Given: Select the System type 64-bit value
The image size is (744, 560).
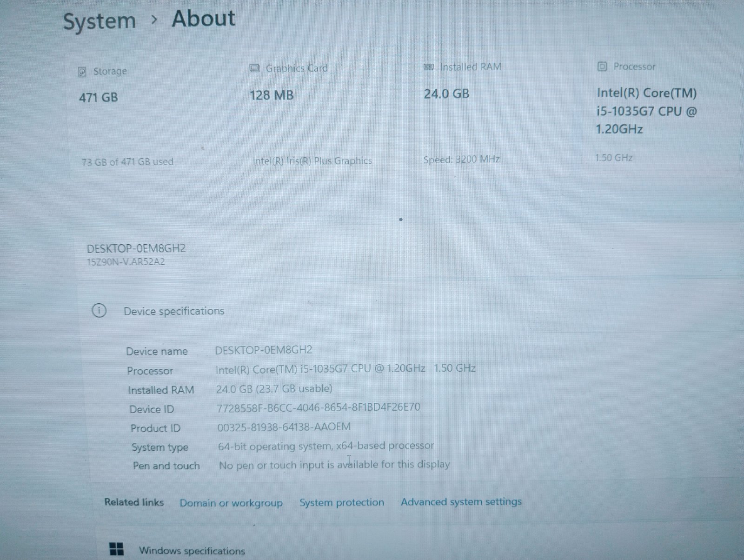Looking at the screenshot, I should (x=326, y=446).
